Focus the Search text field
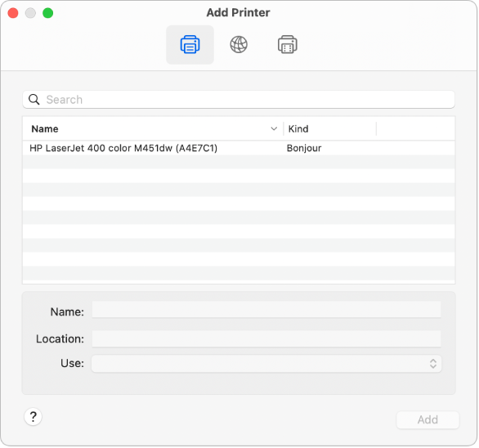This screenshot has height=448, width=479. coord(239,99)
